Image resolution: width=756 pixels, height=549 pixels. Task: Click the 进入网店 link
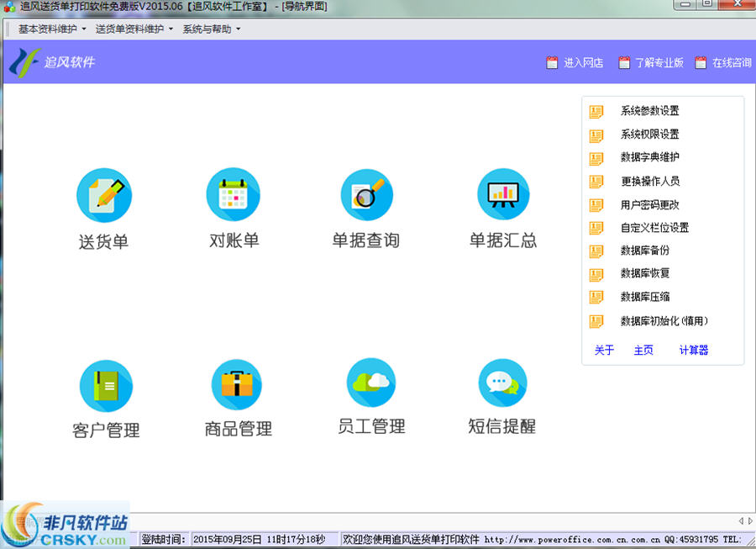584,63
